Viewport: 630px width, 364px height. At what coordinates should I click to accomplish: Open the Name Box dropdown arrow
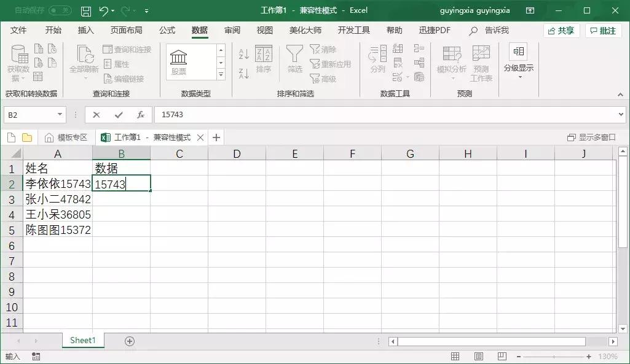(x=59, y=114)
